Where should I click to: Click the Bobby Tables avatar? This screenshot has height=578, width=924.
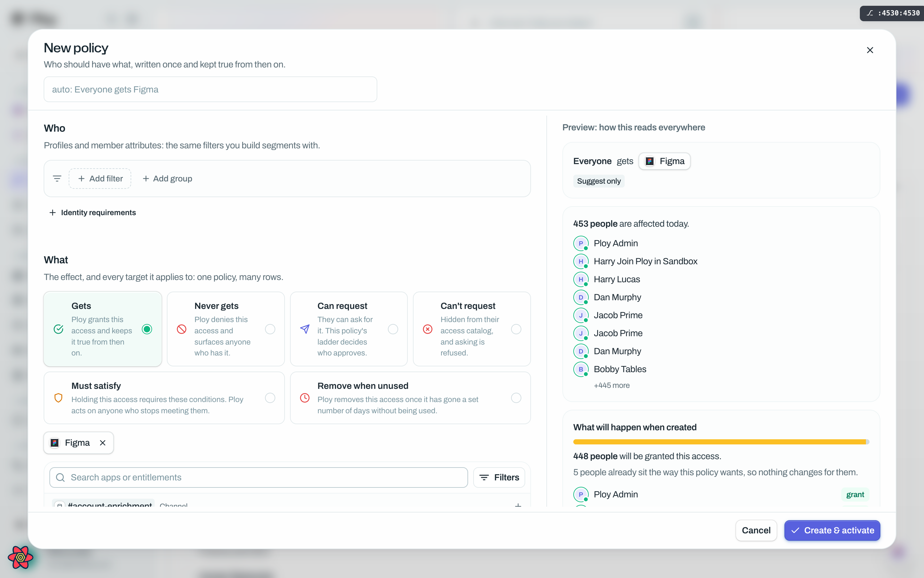[581, 369]
